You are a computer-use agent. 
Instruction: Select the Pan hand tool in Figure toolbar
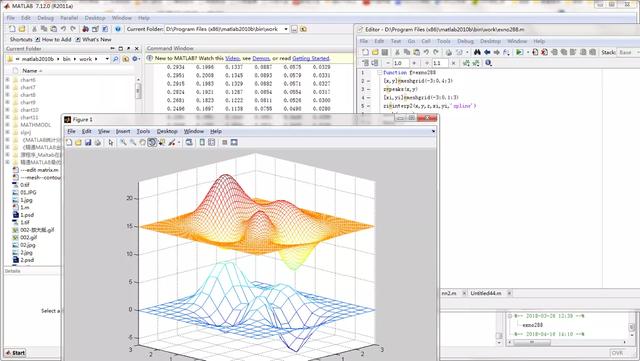(142, 143)
